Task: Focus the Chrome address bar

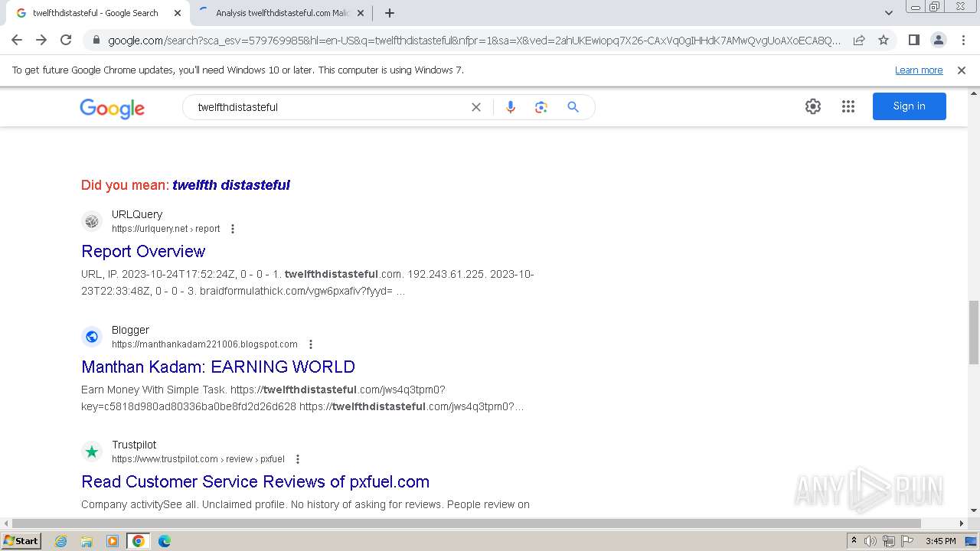Action: 474,40
